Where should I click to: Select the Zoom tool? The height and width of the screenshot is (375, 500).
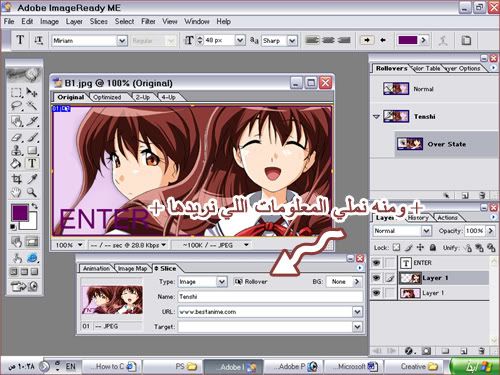point(32,192)
